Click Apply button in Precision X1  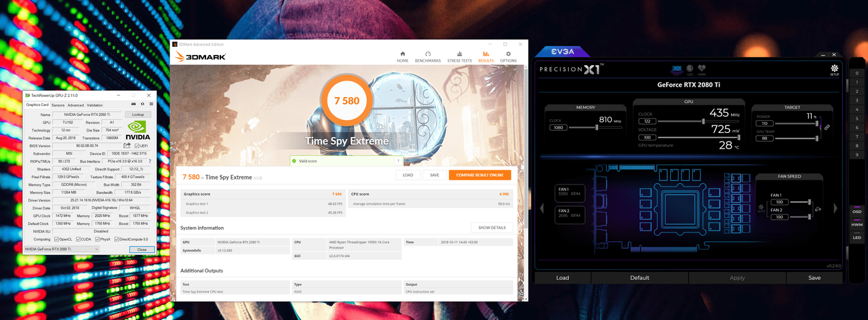[737, 277]
